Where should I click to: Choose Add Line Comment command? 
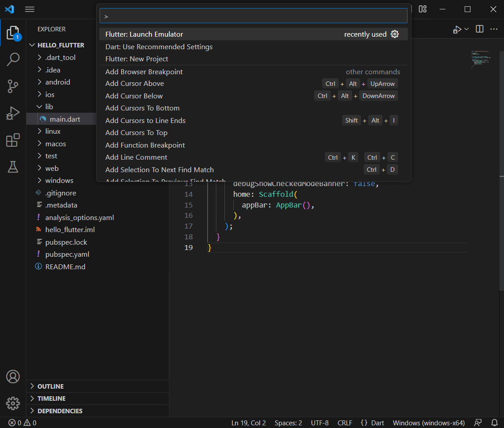click(253, 157)
